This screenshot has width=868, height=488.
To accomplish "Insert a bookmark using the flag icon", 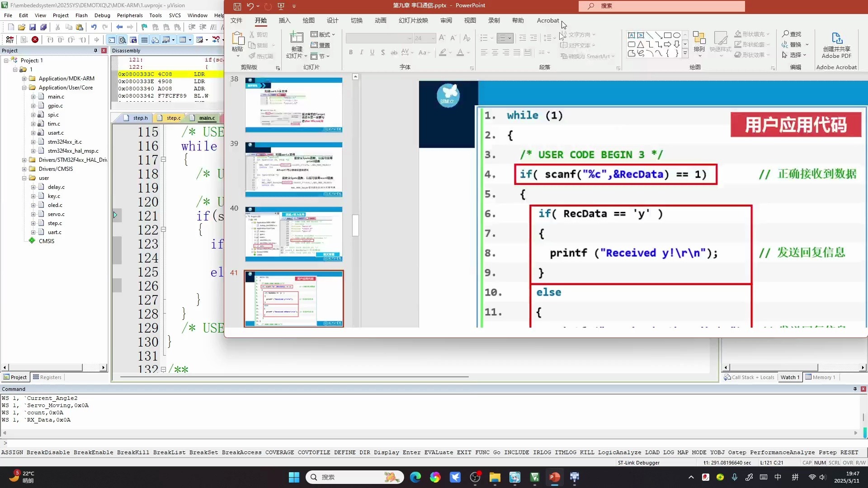I will (x=144, y=27).
